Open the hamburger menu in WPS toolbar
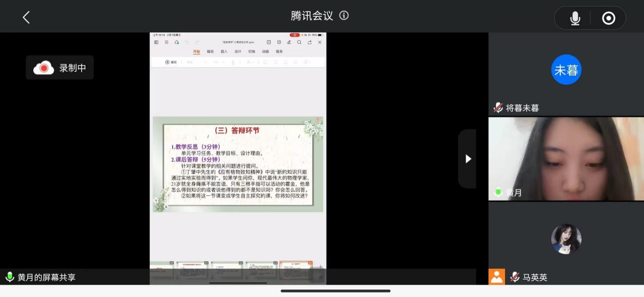The width and height of the screenshot is (644, 297). pyautogui.click(x=167, y=43)
